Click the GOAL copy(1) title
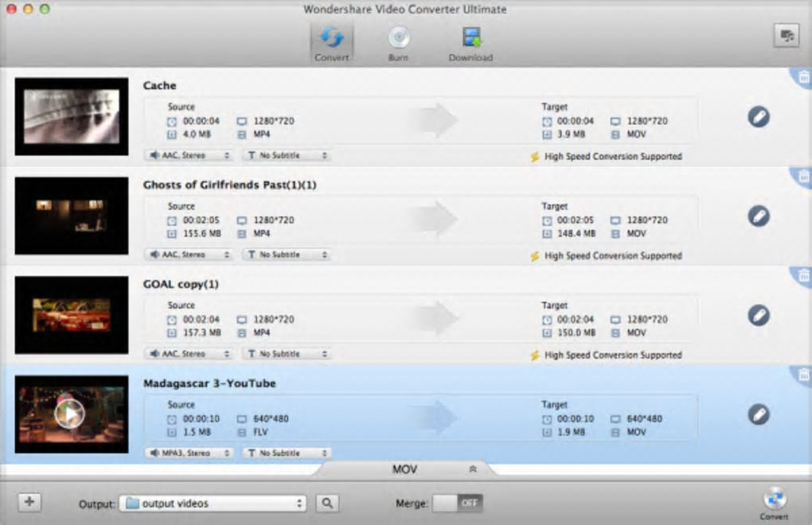The height and width of the screenshot is (525, 812). (181, 284)
